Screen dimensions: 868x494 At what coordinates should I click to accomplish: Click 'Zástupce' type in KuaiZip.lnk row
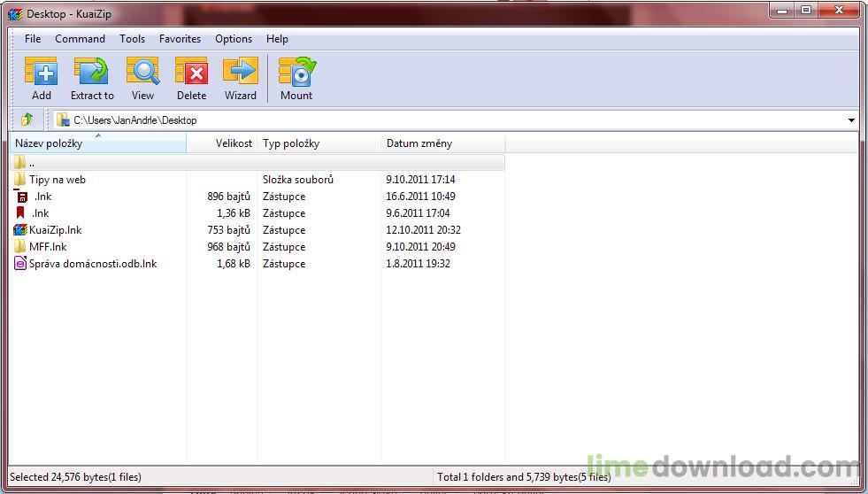click(x=284, y=230)
